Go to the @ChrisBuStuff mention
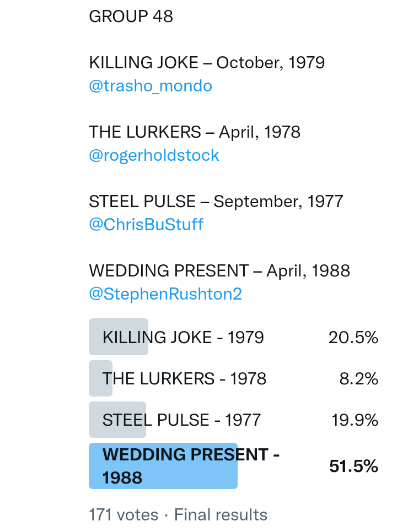The width and height of the screenshot is (397, 532). point(146,225)
